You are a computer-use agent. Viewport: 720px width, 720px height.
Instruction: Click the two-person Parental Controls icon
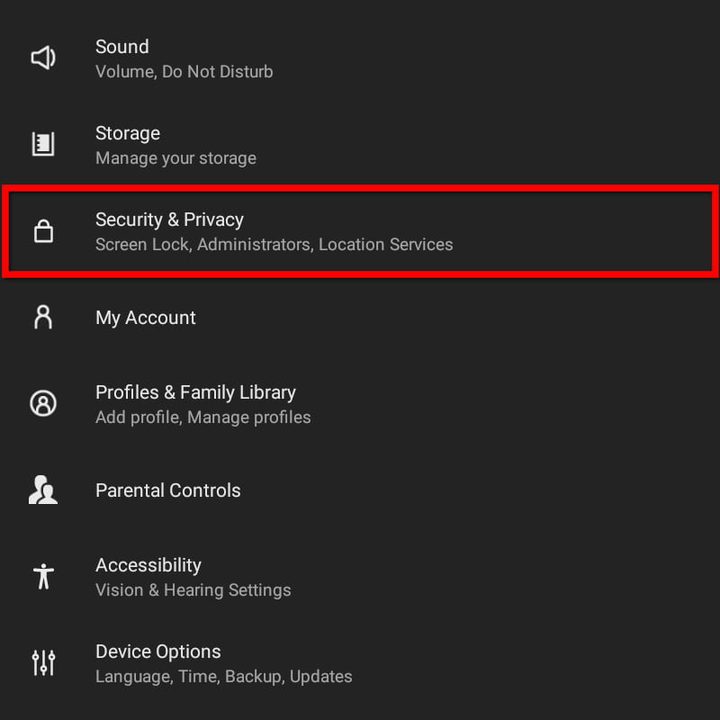[x=43, y=490]
